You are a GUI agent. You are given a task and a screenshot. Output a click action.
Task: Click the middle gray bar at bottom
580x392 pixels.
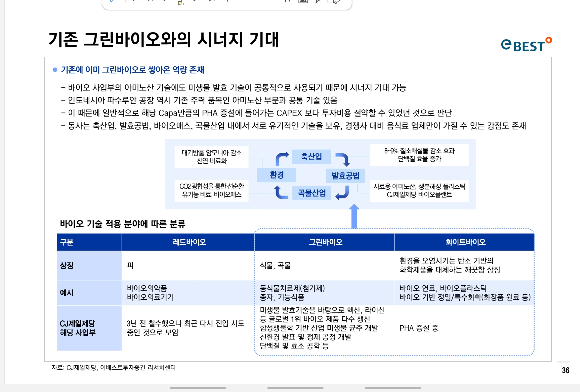(295, 388)
